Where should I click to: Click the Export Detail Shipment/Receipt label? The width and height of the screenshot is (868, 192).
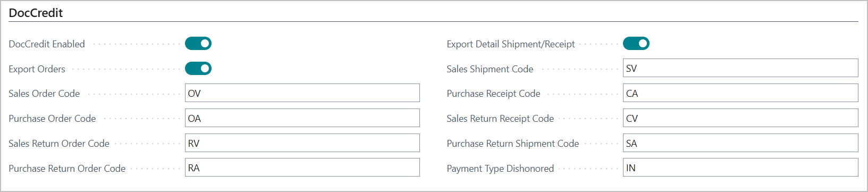(511, 44)
